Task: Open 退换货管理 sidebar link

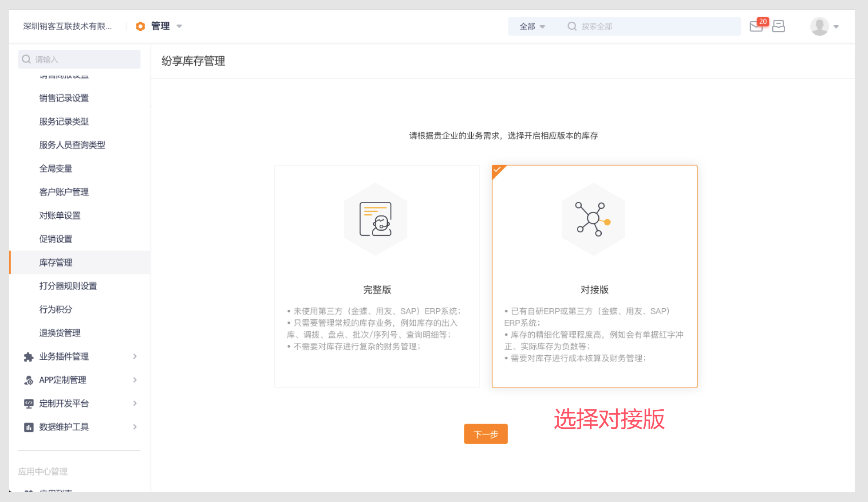Action: 60,333
